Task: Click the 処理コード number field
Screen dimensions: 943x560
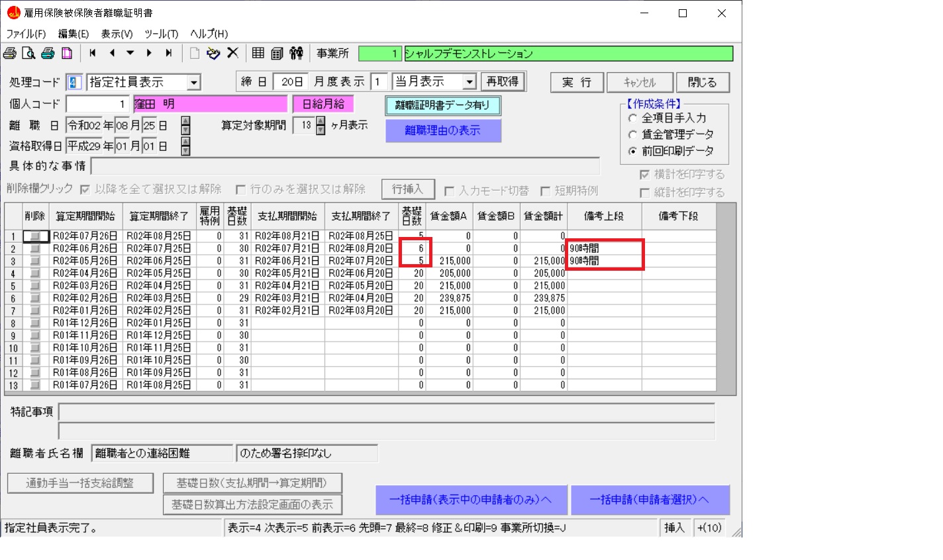Action: pyautogui.click(x=74, y=83)
